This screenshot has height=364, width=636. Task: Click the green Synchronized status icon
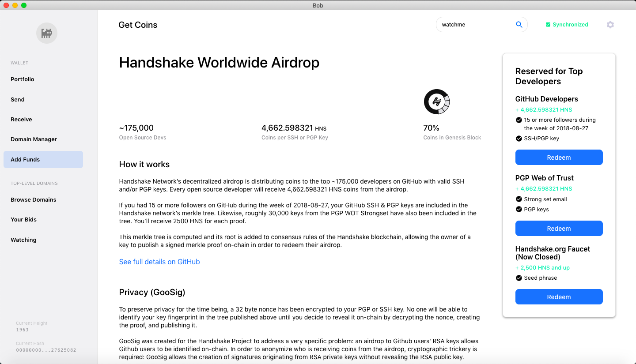(548, 25)
